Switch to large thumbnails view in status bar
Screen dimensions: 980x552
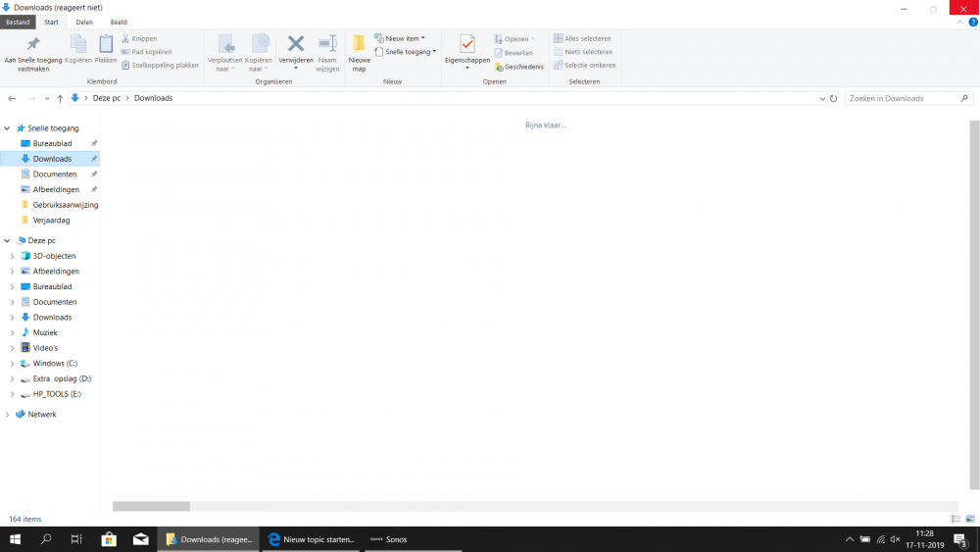969,519
